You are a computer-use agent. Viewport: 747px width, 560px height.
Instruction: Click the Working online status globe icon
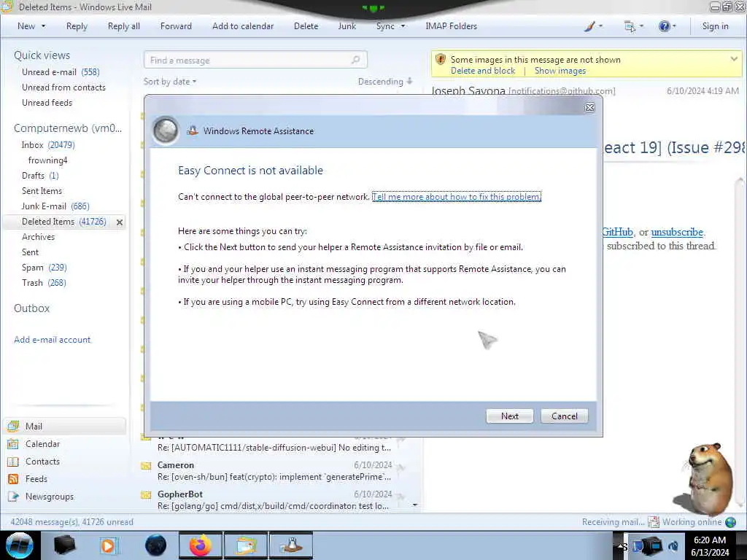(x=731, y=522)
